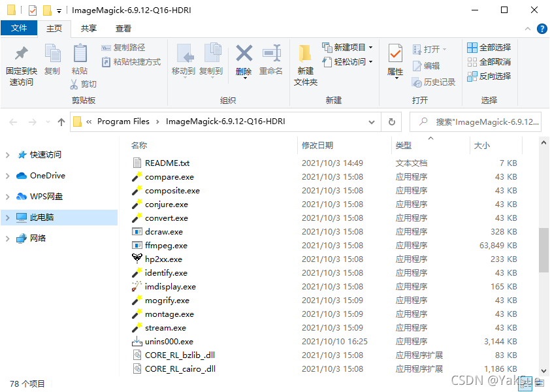The image size is (550, 392).
Task: Click Copy path (复制路径) button
Action: 123,48
